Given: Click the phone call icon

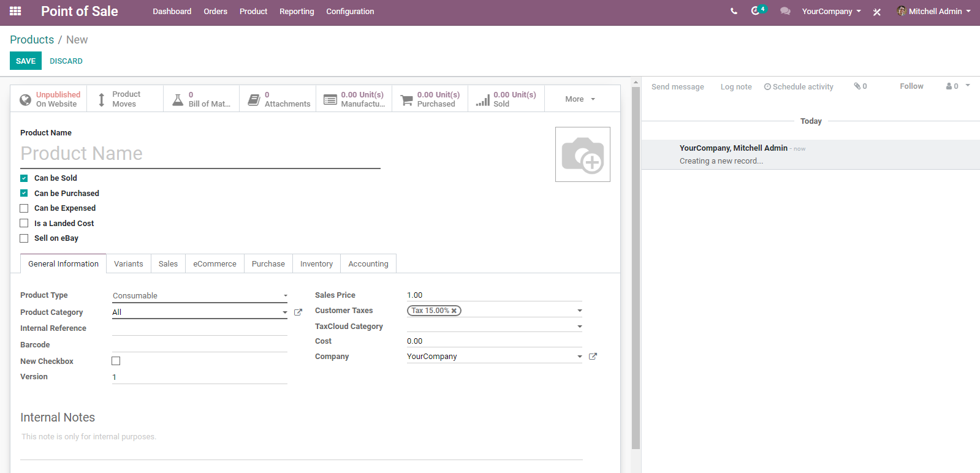Looking at the screenshot, I should pos(734,11).
